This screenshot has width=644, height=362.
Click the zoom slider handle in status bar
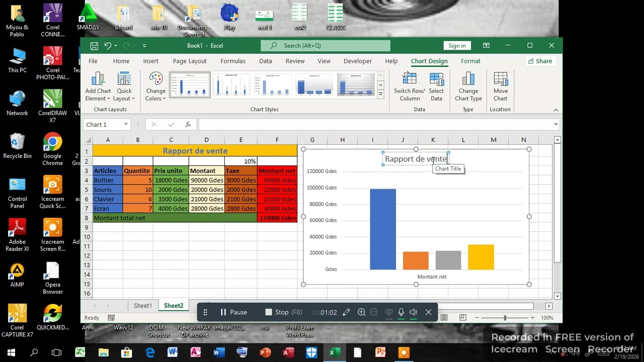[x=505, y=318]
